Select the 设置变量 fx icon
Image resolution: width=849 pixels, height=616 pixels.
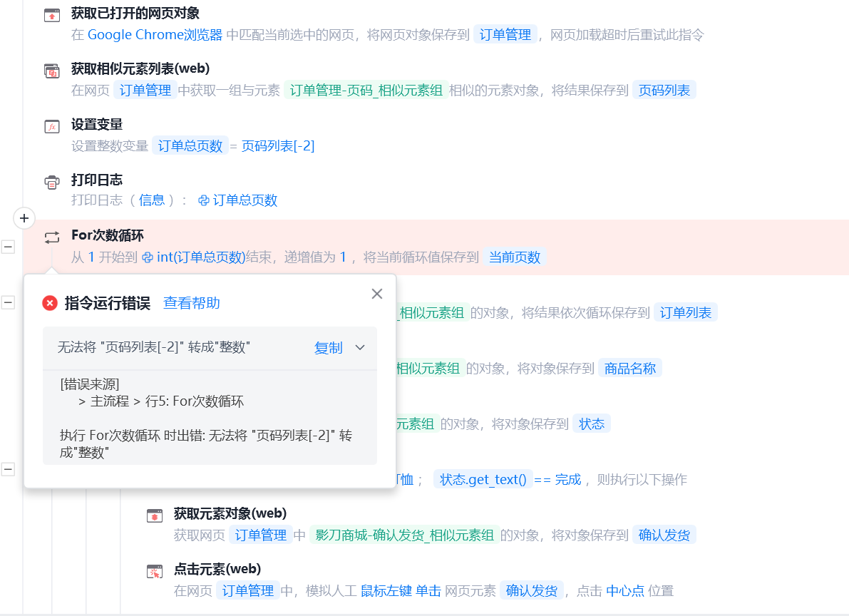[52, 127]
